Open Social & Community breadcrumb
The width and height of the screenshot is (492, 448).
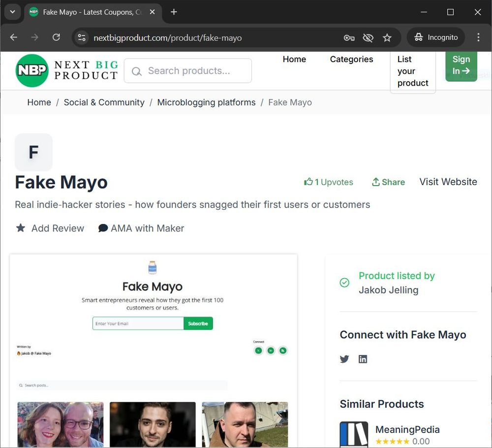pos(104,102)
